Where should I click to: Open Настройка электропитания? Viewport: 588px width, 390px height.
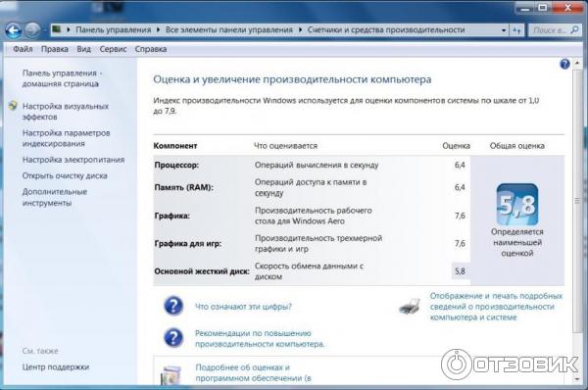point(73,160)
